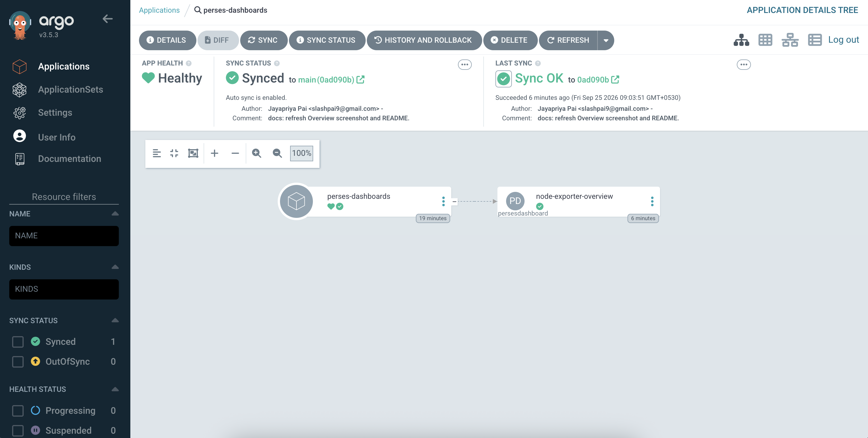Click the minus collapse icon in graph toolbar
This screenshot has width=868, height=438.
tap(235, 153)
